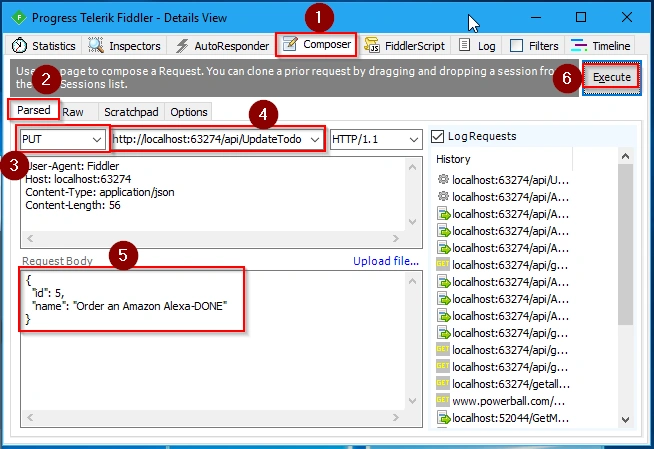Click the Request Body scroll-up arrow
The image size is (654, 449).
coord(413,281)
